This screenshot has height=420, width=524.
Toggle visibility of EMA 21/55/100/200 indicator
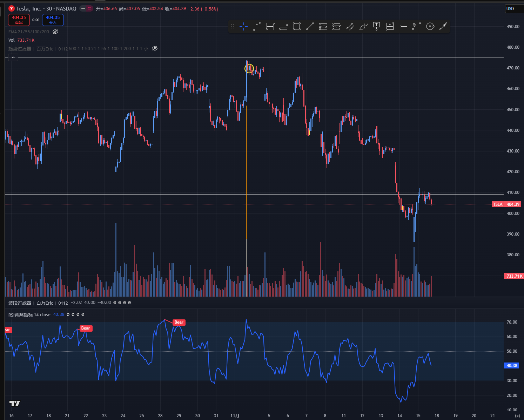click(55, 32)
